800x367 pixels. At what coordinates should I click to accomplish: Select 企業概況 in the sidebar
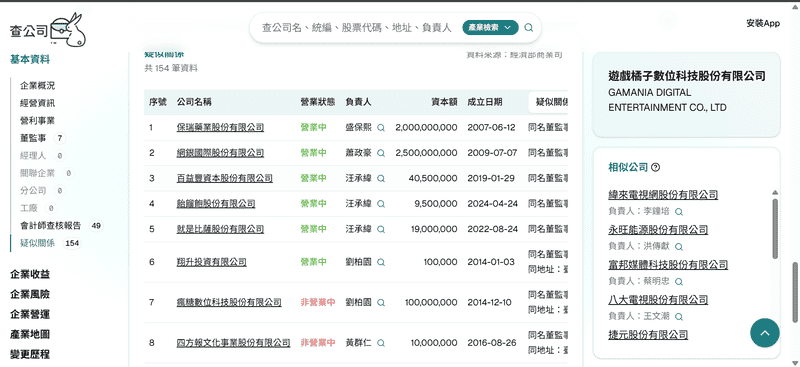37,86
